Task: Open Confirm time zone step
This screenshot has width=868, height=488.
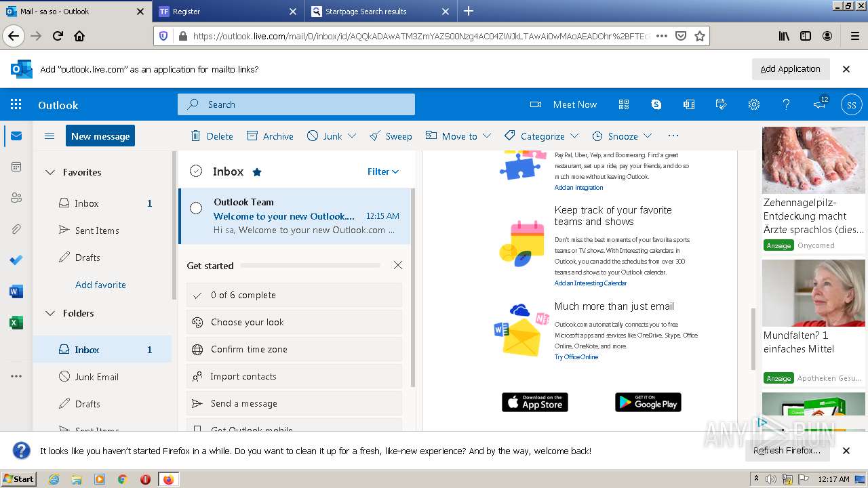Action: coord(294,349)
